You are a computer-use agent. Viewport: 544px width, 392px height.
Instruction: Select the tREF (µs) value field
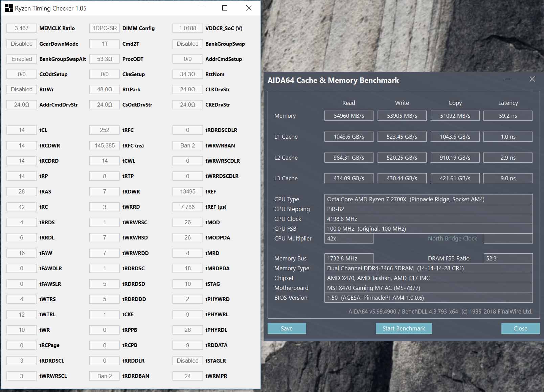click(188, 207)
